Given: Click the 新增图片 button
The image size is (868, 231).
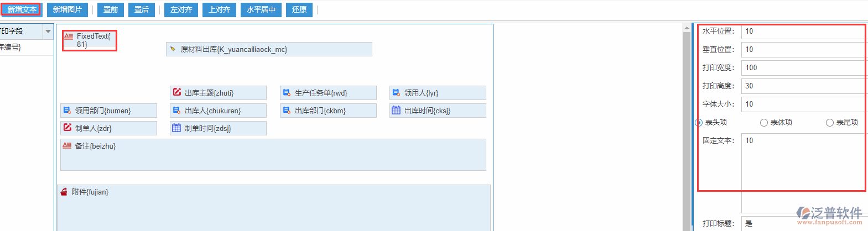Looking at the screenshot, I should pos(67,9).
